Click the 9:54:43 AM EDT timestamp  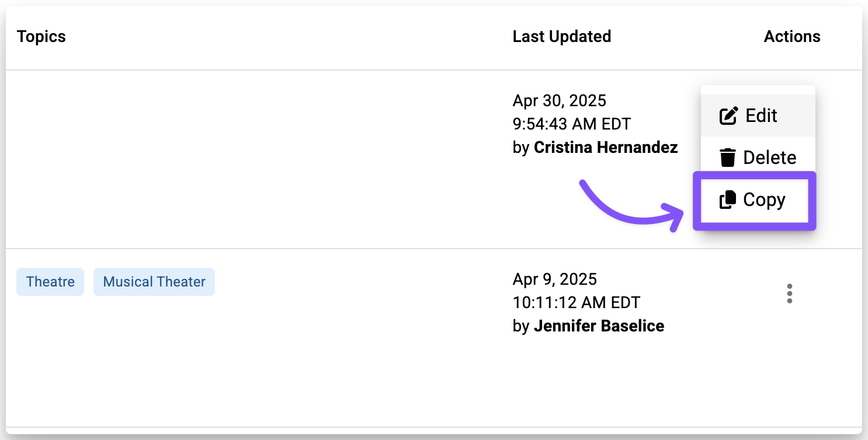[571, 124]
